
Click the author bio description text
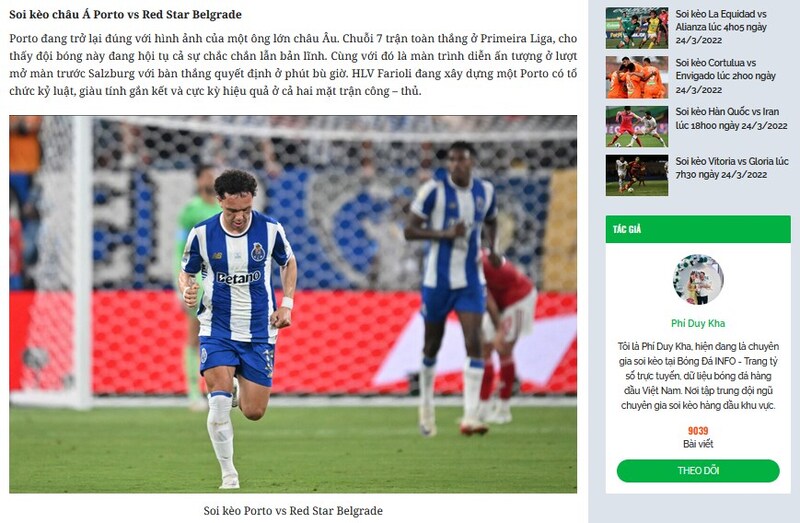(698, 376)
